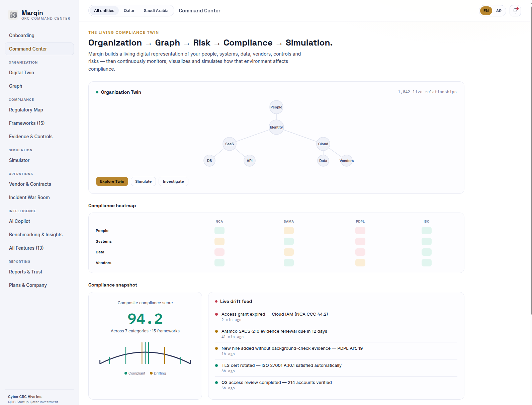Select the Vendors graph node
The width and height of the screenshot is (532, 405).
pos(347,161)
